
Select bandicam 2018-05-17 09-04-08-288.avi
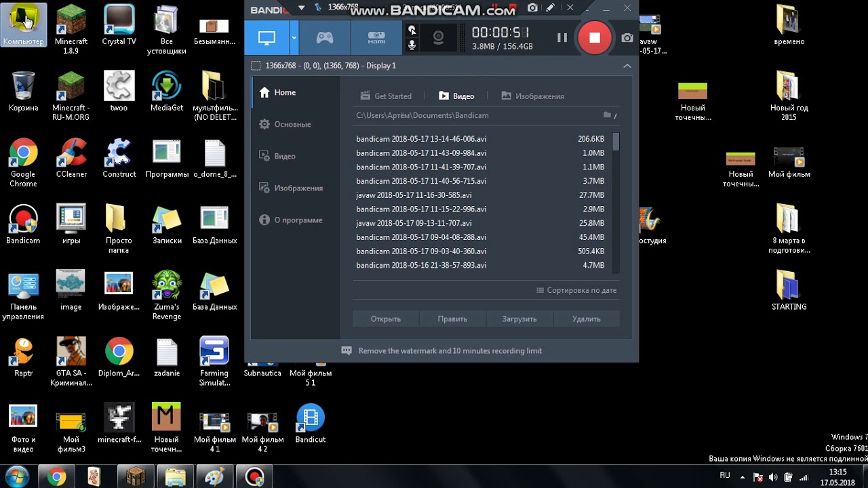[x=480, y=237]
